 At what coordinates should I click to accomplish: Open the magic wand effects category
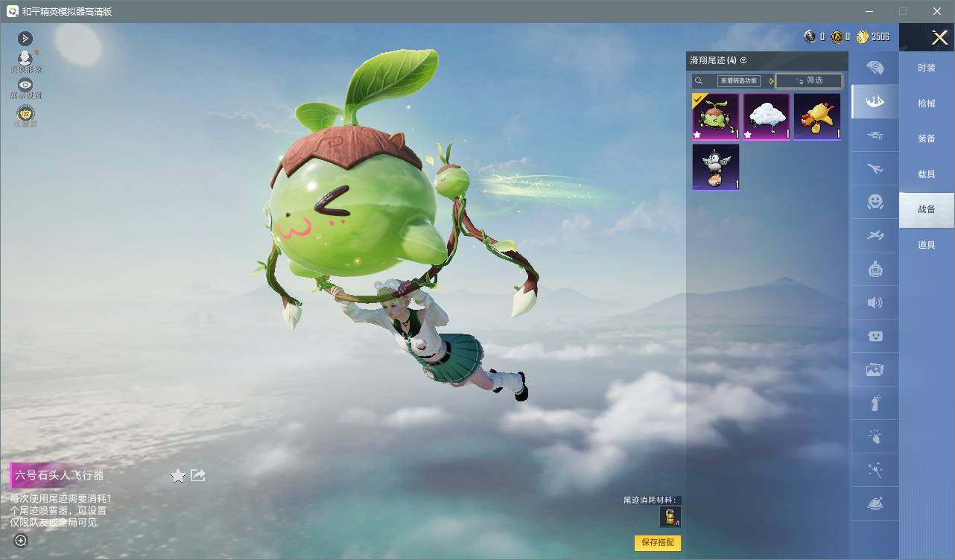(875, 471)
